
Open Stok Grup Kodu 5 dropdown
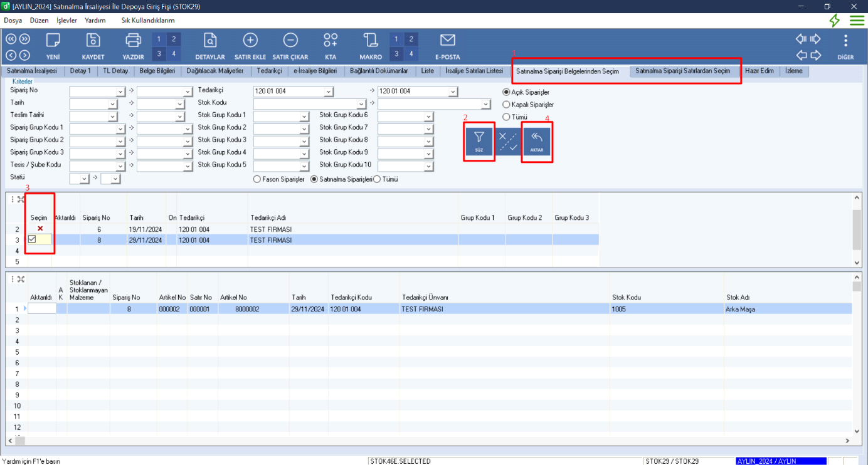(x=304, y=167)
